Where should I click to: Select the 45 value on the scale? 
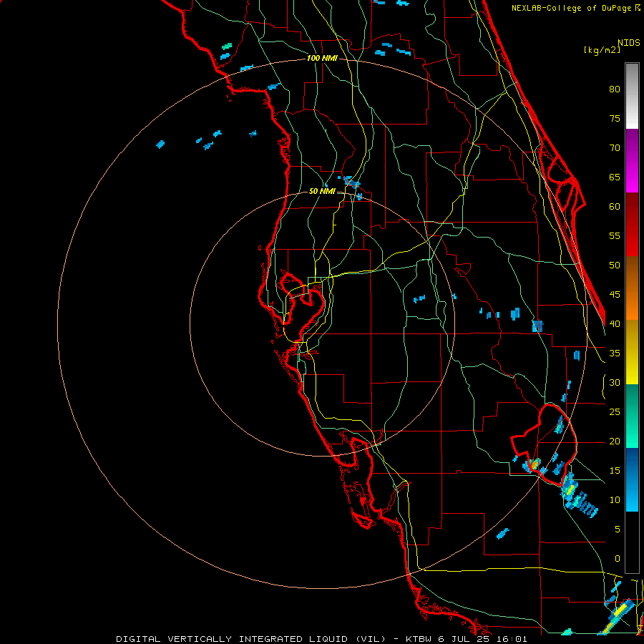click(x=615, y=295)
